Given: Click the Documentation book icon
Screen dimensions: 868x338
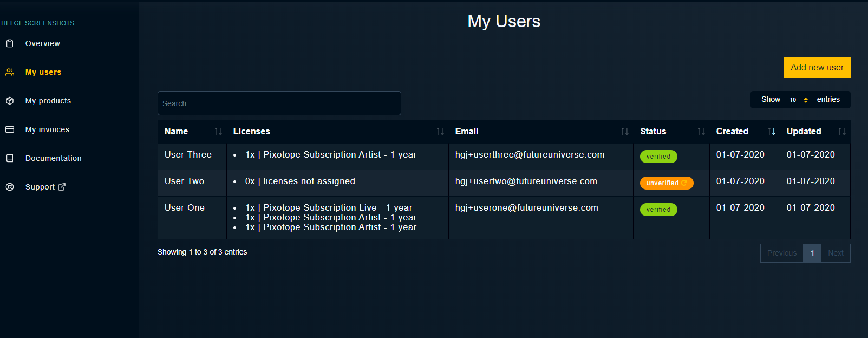Looking at the screenshot, I should 10,158.
